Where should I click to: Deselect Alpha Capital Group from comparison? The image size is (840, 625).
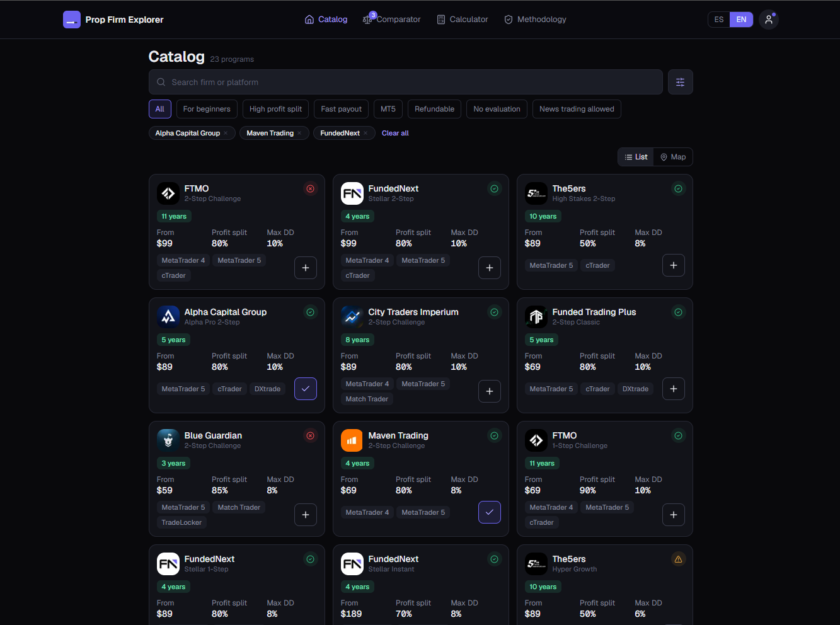tap(306, 389)
